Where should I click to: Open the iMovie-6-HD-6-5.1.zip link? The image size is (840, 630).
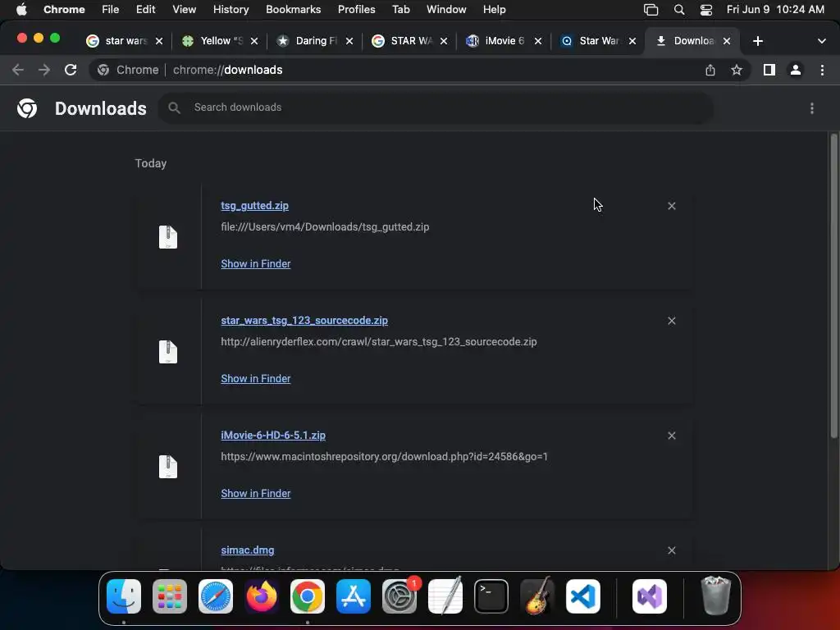point(273,436)
